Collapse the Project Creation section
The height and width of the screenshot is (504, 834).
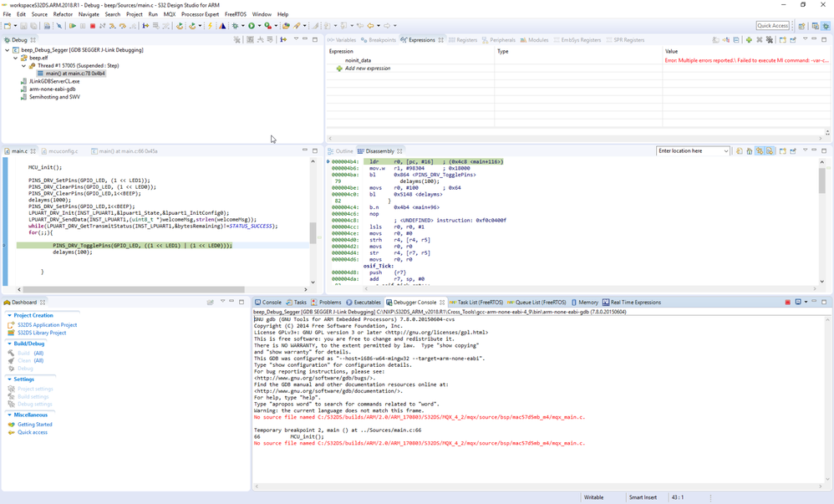pyautogui.click(x=9, y=316)
